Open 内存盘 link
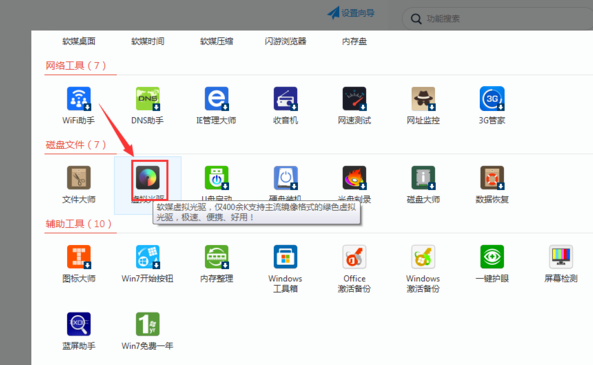 354,41
